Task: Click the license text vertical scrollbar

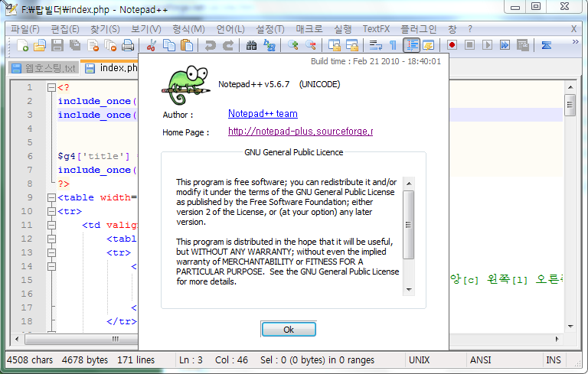Action: click(x=408, y=229)
